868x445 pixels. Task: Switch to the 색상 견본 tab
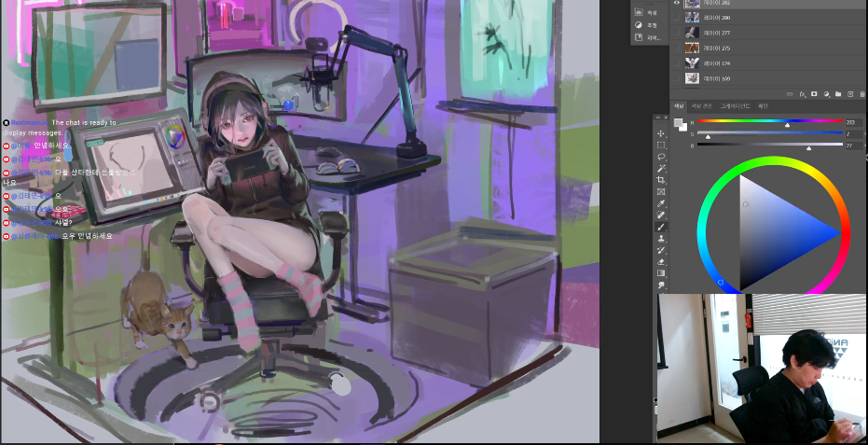(701, 105)
